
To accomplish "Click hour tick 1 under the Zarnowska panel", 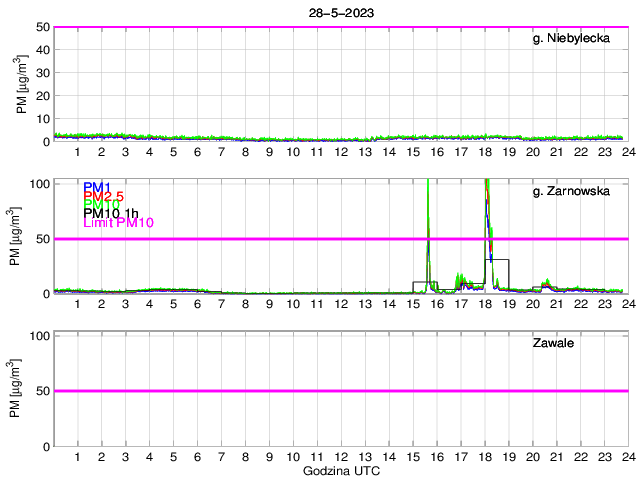I will [x=78, y=304].
